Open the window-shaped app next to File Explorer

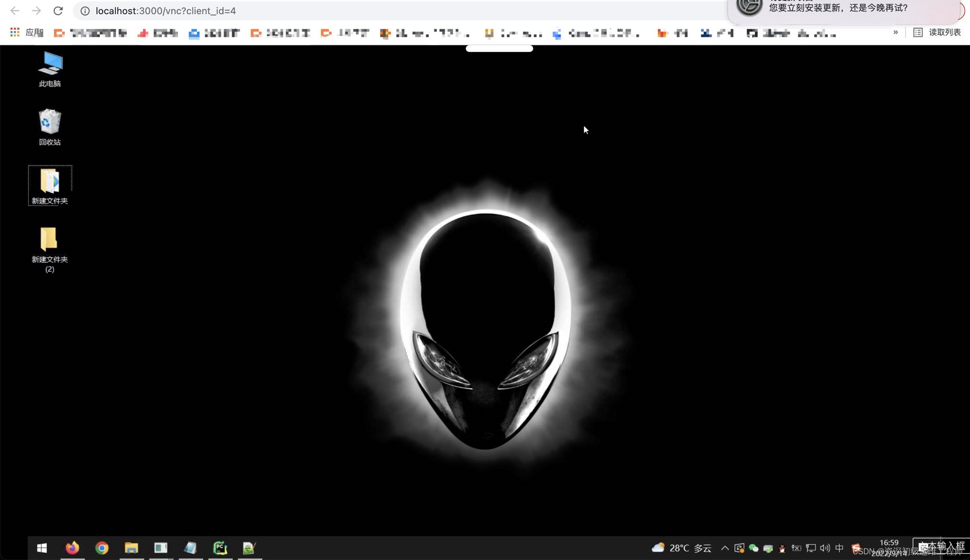tap(161, 548)
